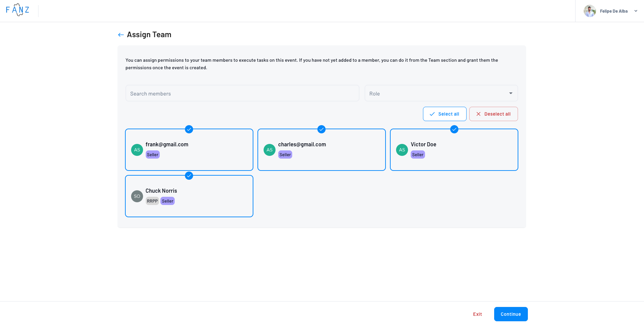Screen dimensions: 644x324
Task: Toggle Victor Doe's selection checkmark
Action: (x=454, y=129)
